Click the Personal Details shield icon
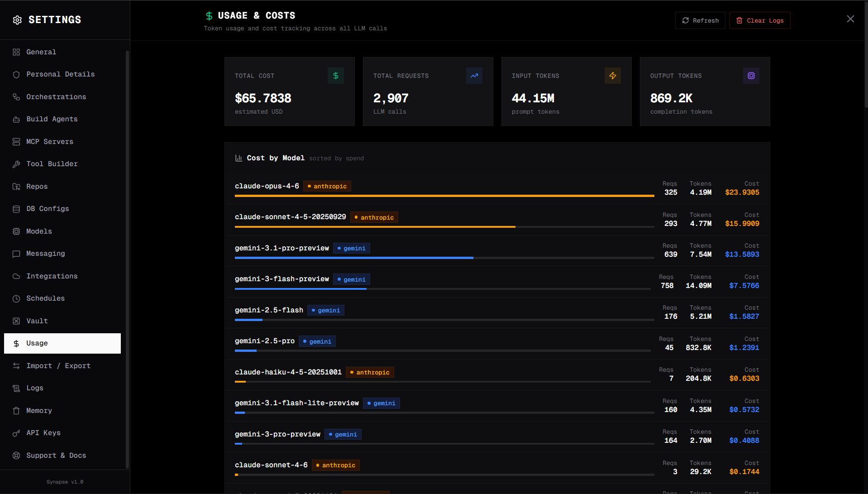 (16, 75)
